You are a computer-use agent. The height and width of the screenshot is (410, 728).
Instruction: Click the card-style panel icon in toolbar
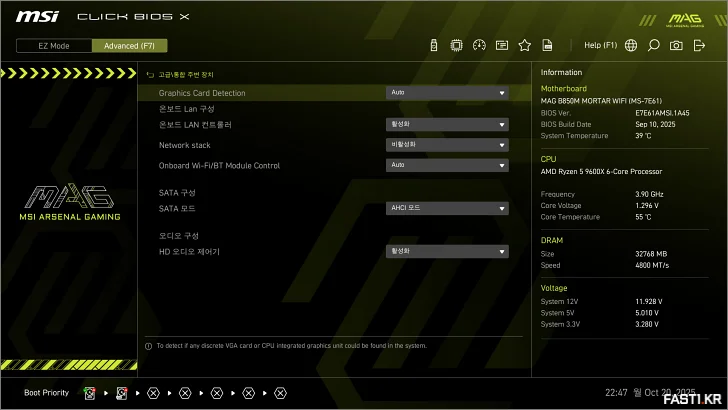point(502,46)
